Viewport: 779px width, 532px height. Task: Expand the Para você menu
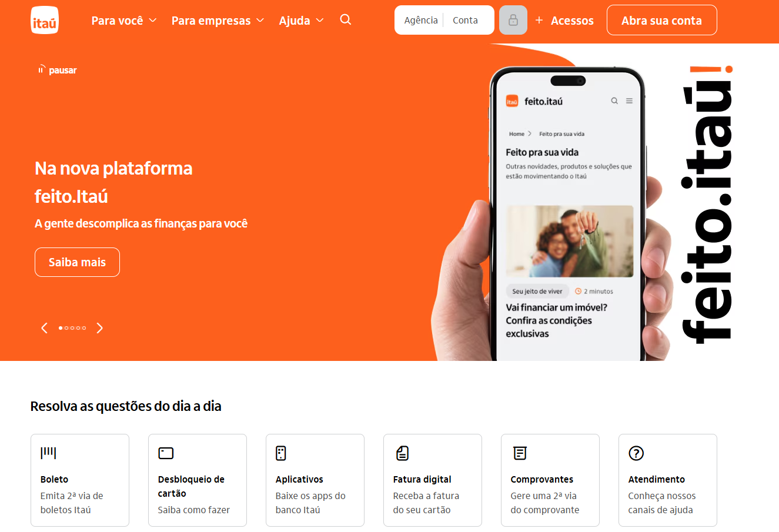124,21
